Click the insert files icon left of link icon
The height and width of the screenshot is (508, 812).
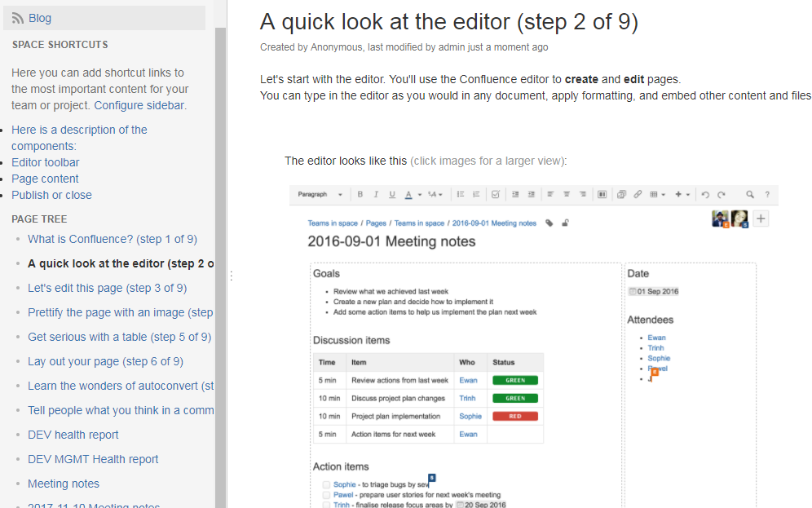pos(621,195)
